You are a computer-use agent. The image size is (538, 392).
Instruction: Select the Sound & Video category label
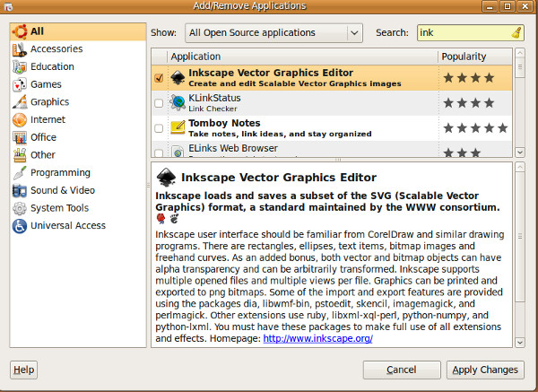coord(63,190)
